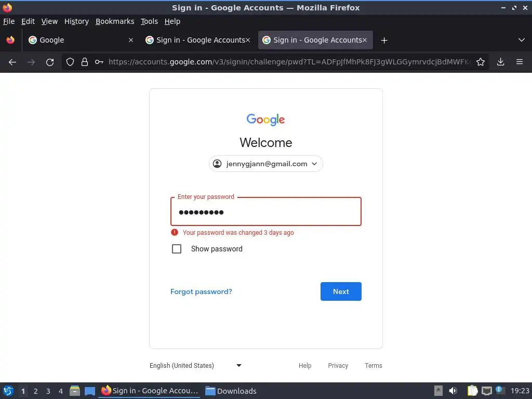Click the Google logo

265,119
